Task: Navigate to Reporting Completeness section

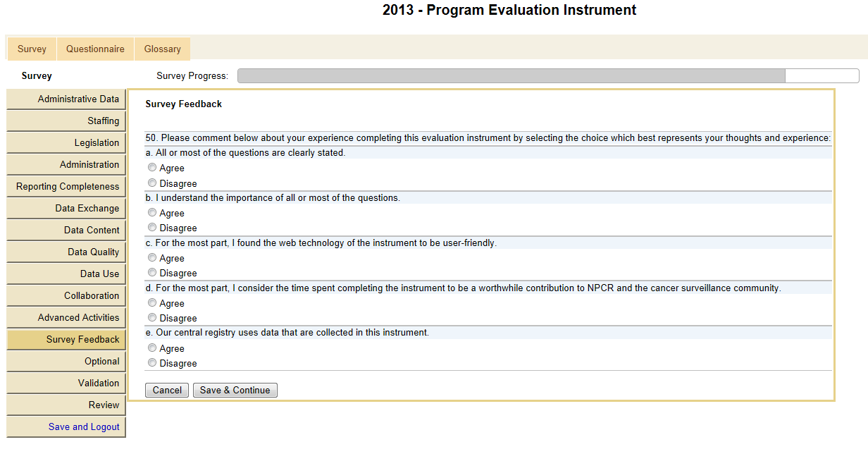Action: coord(67,187)
